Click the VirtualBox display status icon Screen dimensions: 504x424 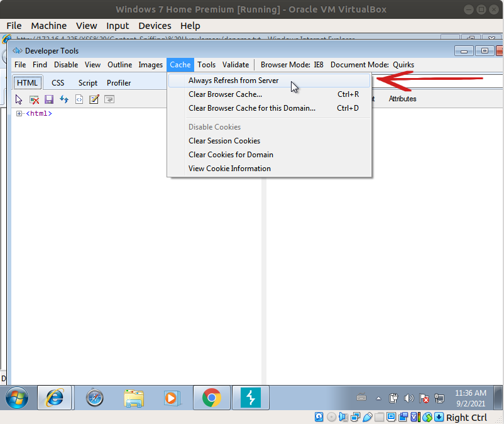[x=391, y=417]
